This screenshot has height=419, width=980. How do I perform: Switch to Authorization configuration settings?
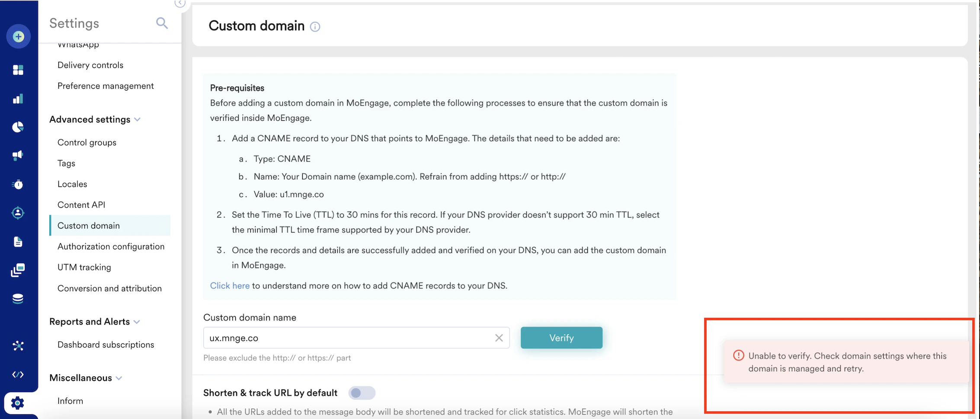[111, 246]
